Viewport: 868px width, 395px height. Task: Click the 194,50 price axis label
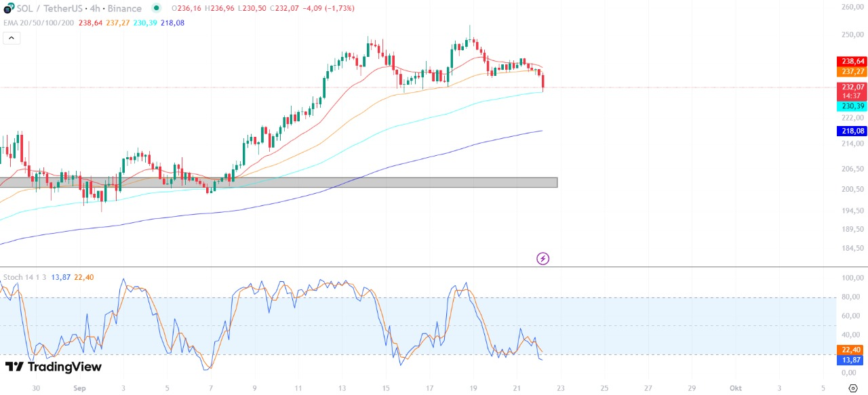point(852,211)
